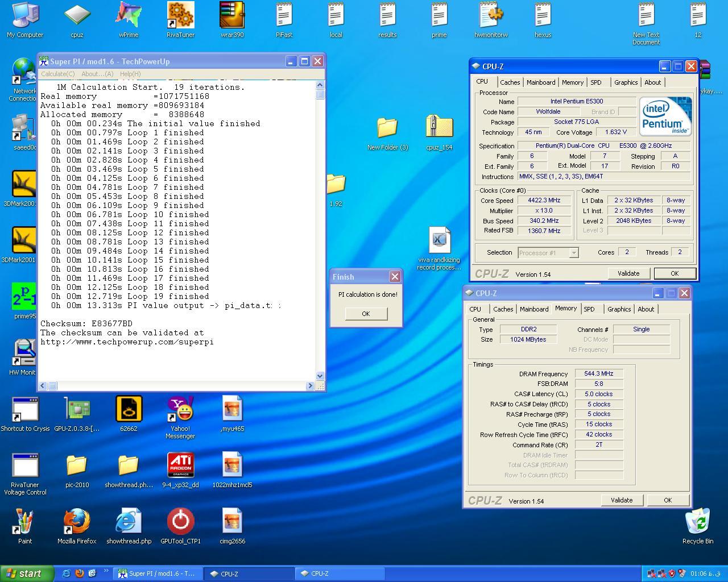Close the Finish dialog

click(x=395, y=277)
